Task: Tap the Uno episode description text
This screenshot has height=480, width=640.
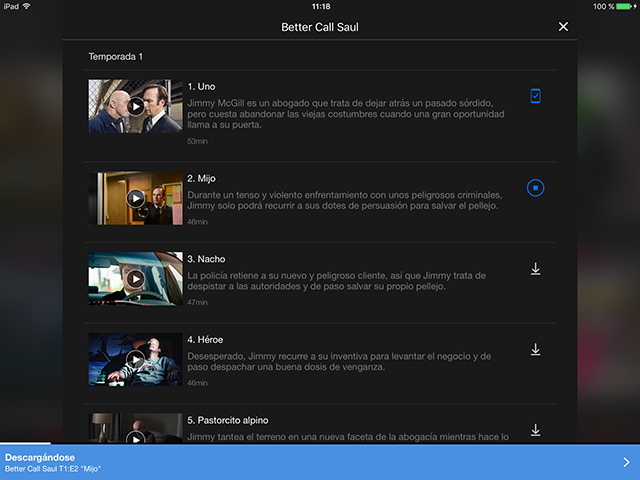Action: tap(346, 114)
